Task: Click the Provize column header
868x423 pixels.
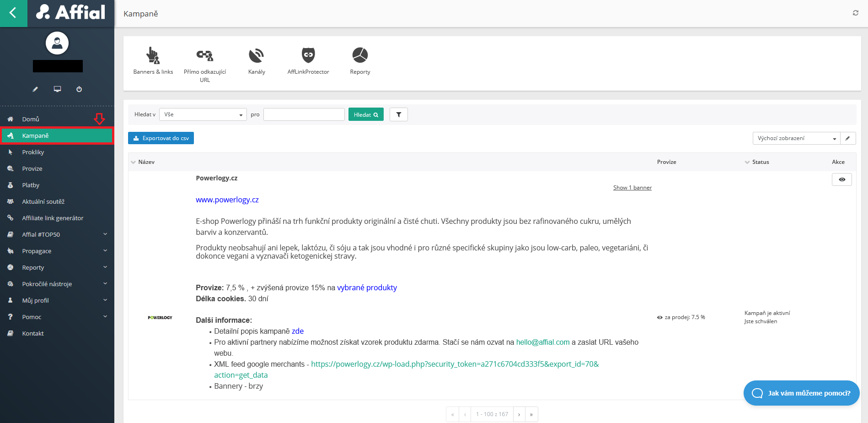Action: click(x=666, y=162)
